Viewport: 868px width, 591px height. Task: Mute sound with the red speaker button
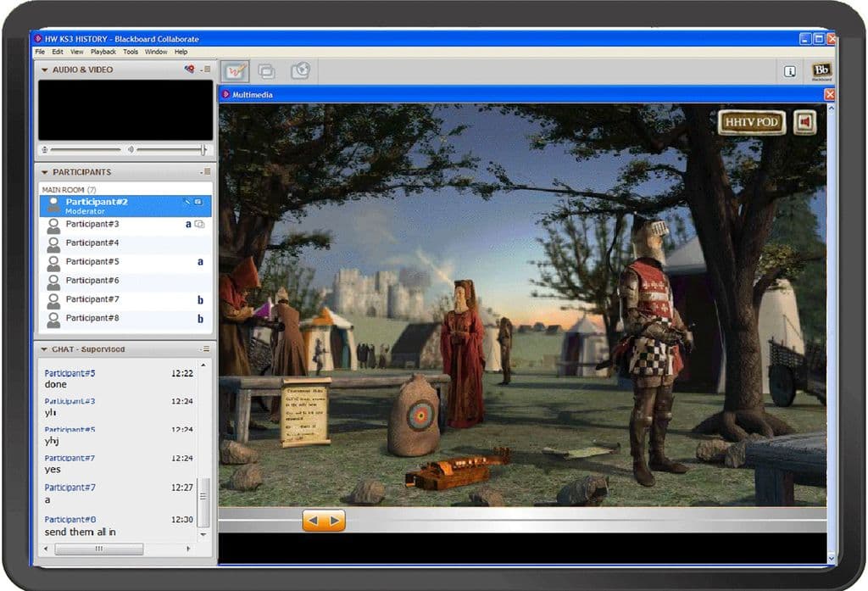coord(805,122)
